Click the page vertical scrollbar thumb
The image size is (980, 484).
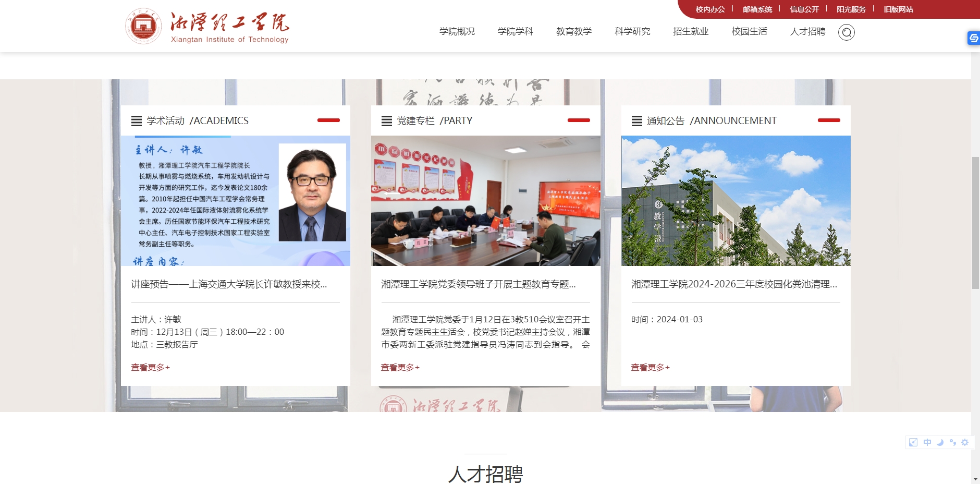tap(975, 223)
